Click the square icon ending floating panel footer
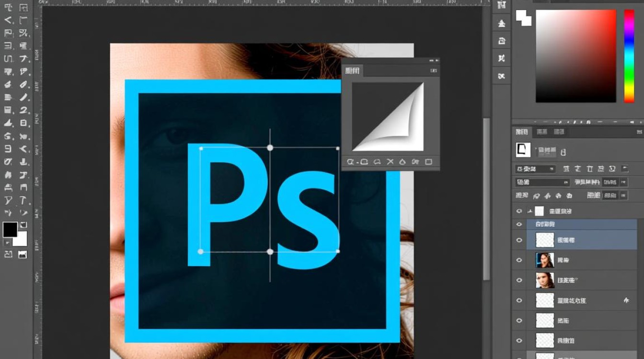 click(x=428, y=162)
